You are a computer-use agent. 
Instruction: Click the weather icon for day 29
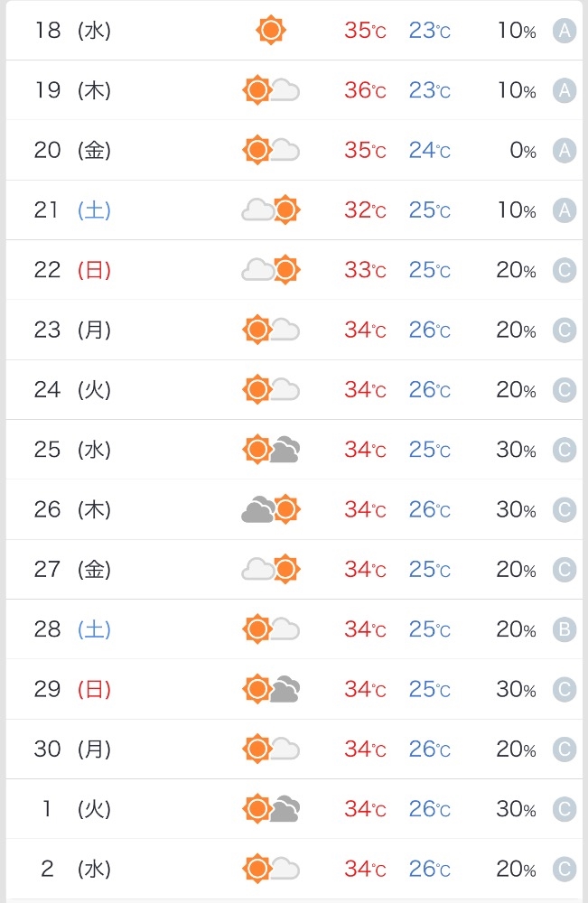pos(271,690)
